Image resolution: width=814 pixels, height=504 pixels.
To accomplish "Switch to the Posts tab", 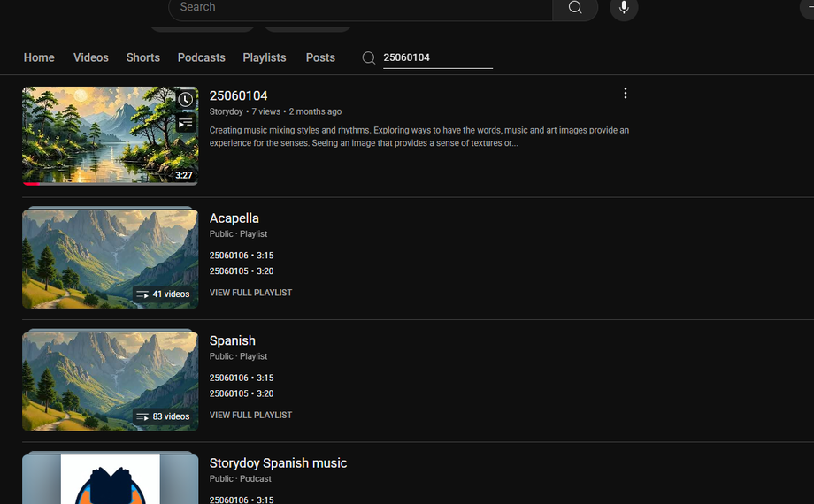I will pyautogui.click(x=320, y=57).
